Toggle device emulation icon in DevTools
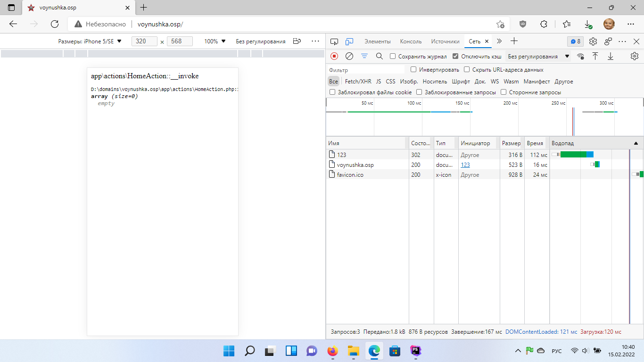Viewport: 644px width, 362px height. [x=349, y=41]
